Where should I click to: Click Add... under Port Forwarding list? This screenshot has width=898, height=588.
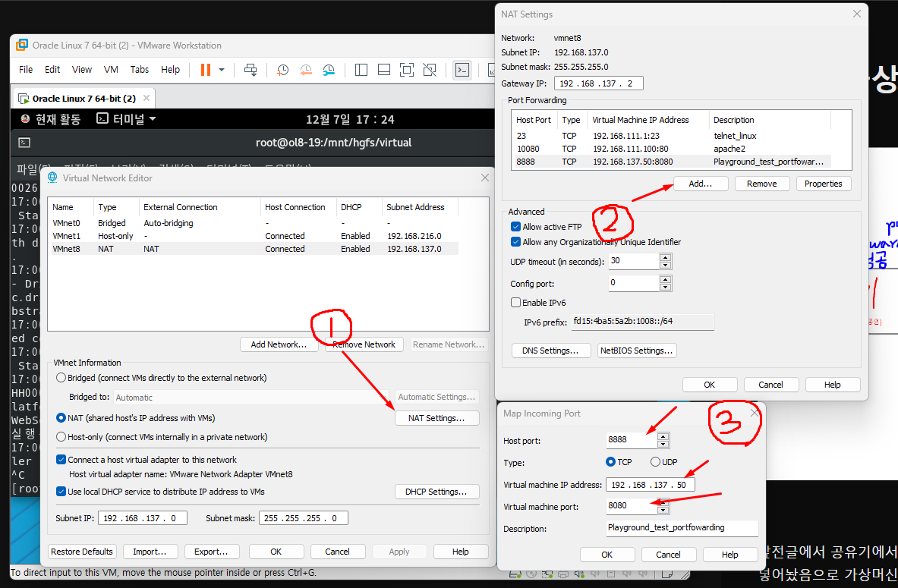[x=700, y=184]
